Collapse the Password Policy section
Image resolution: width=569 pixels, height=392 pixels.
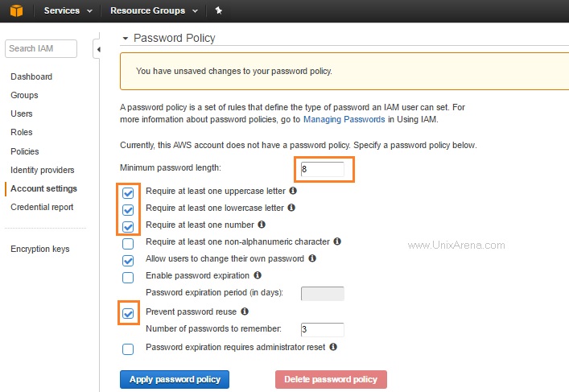pos(126,38)
